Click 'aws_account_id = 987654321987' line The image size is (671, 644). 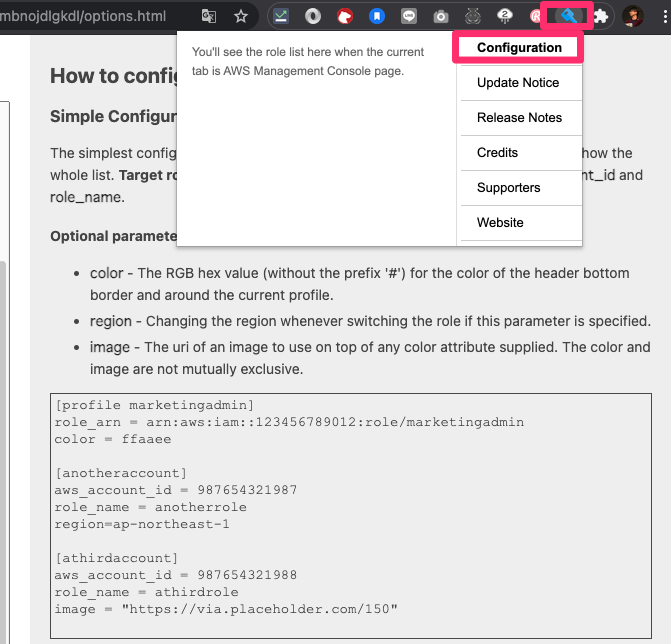tap(175, 490)
